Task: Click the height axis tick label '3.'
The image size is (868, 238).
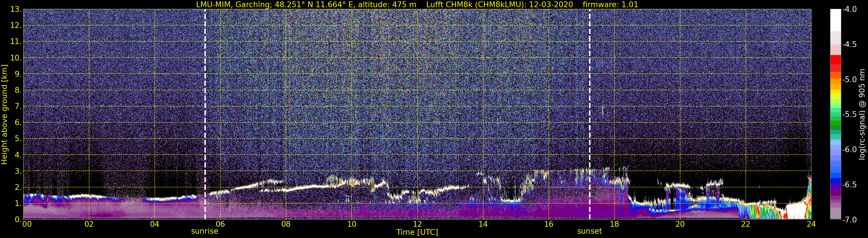Action: 18,171
